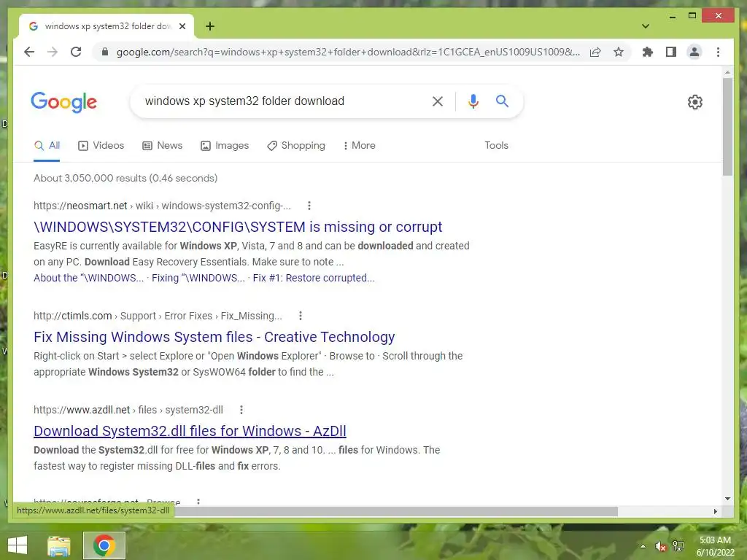Viewport: 747px width, 560px height.
Task: Open the Windows Start menu
Action: (x=18, y=545)
